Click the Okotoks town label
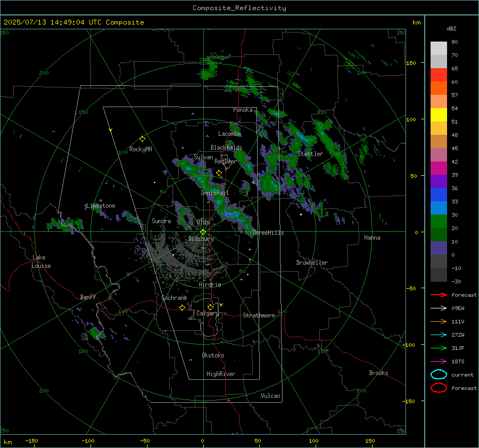Viewport: 479px width, 448px height. [213, 355]
